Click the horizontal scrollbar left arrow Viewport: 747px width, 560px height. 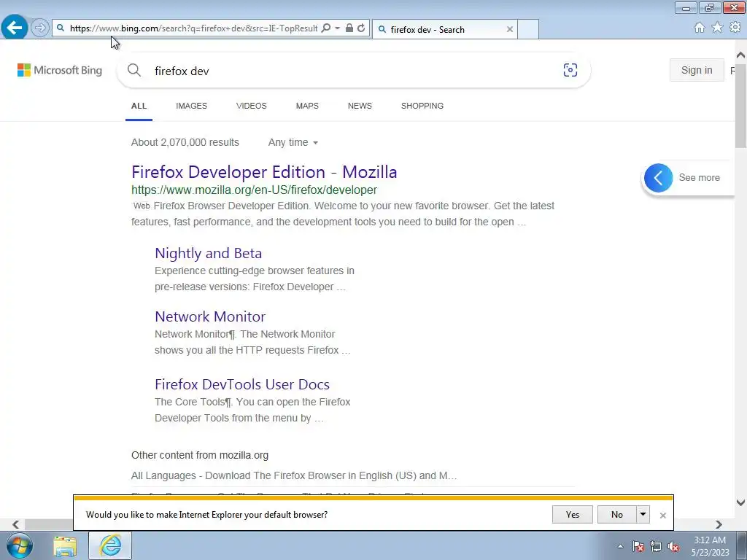coord(16,524)
